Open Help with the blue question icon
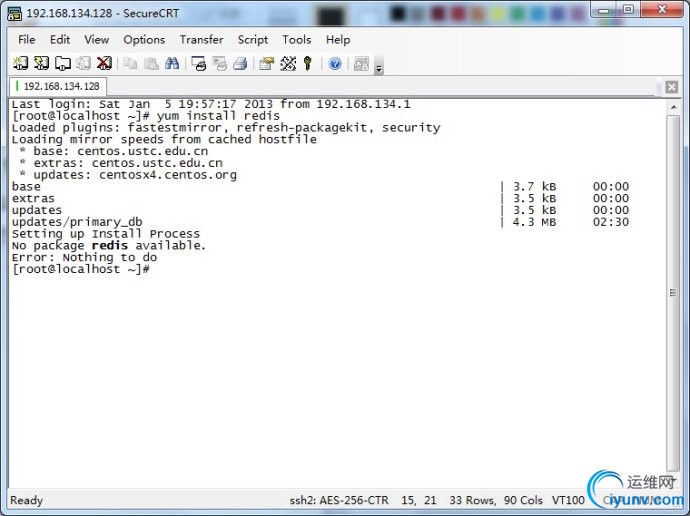Image resolution: width=690 pixels, height=516 pixels. [335, 64]
